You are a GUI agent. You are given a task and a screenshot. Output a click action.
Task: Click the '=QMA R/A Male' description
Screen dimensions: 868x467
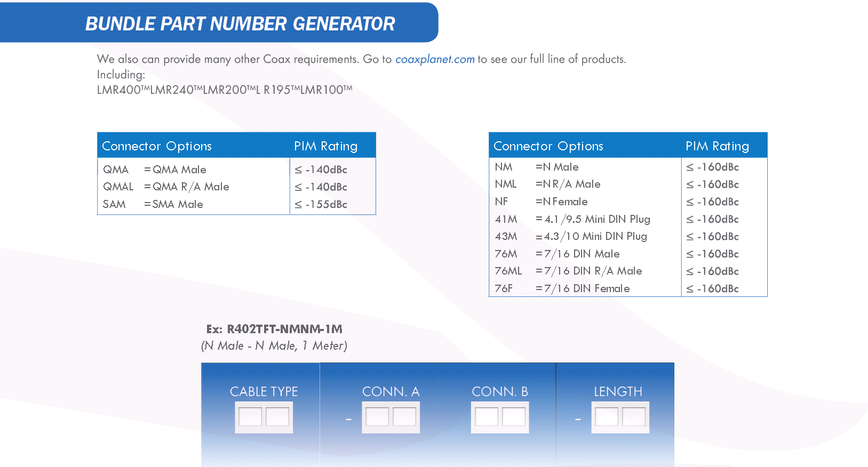(187, 187)
